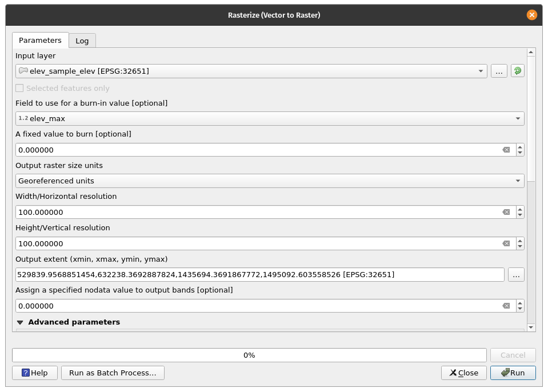The height and width of the screenshot is (392, 548).
Task: Enable the Selected features only checkbox
Action: pos(20,89)
